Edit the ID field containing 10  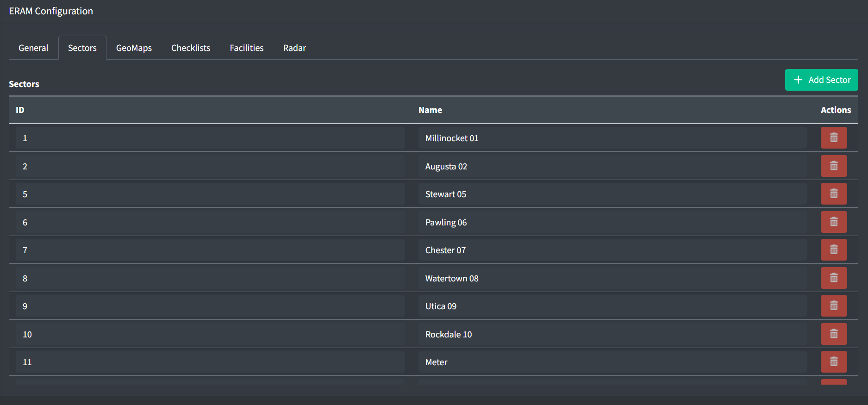click(x=210, y=334)
